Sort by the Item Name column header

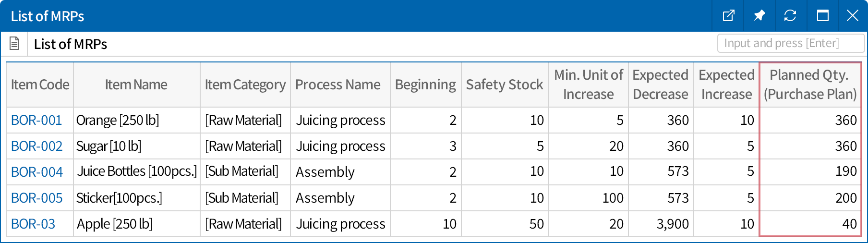tap(136, 85)
